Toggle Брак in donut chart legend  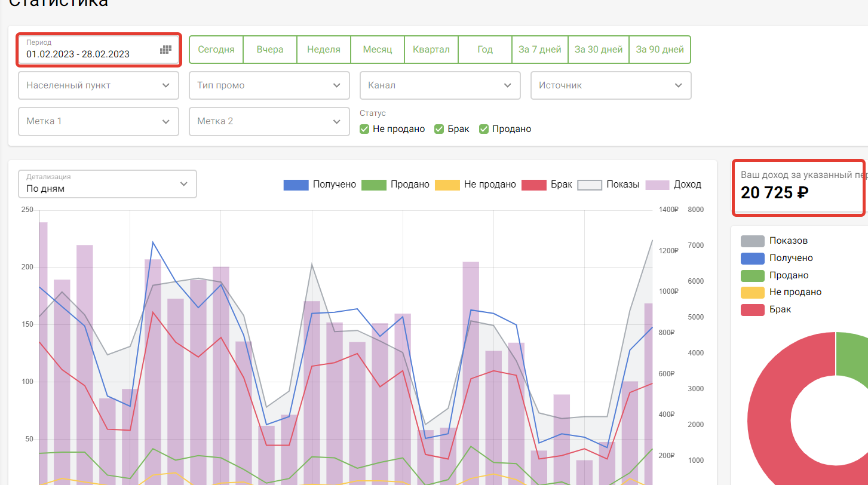pos(766,309)
